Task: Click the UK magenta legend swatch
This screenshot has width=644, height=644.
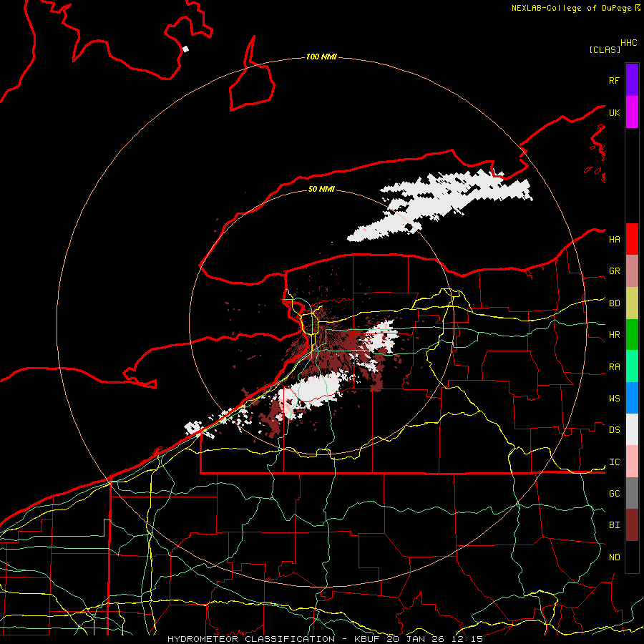Action: [632, 112]
